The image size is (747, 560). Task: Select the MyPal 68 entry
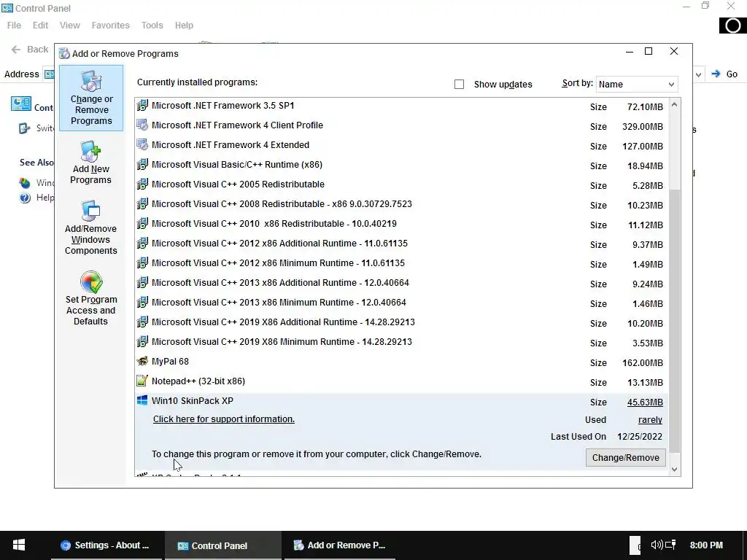[x=401, y=362]
